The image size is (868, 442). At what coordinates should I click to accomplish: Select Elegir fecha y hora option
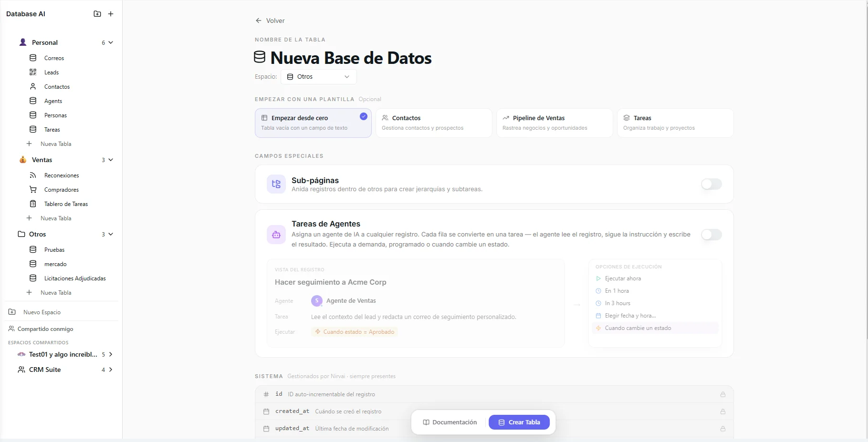655,316
